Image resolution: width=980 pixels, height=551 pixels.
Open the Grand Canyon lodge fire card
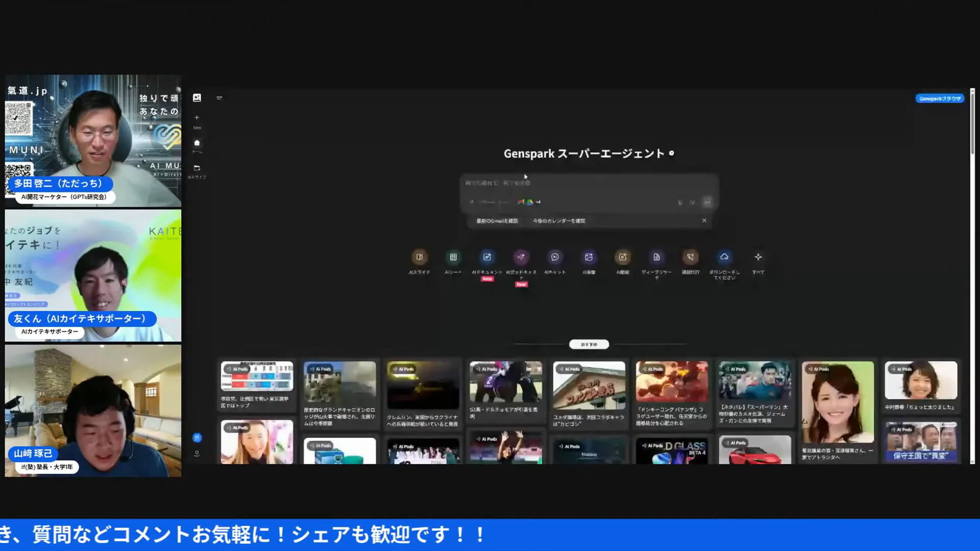click(340, 394)
